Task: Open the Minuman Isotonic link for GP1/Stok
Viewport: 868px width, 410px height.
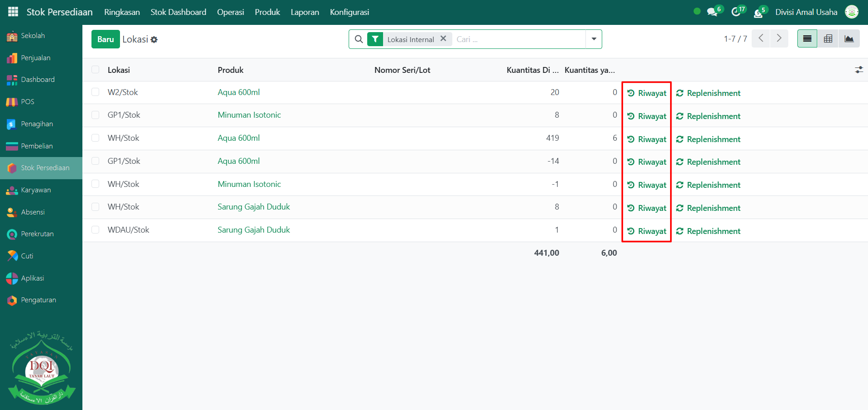Action: (x=249, y=115)
